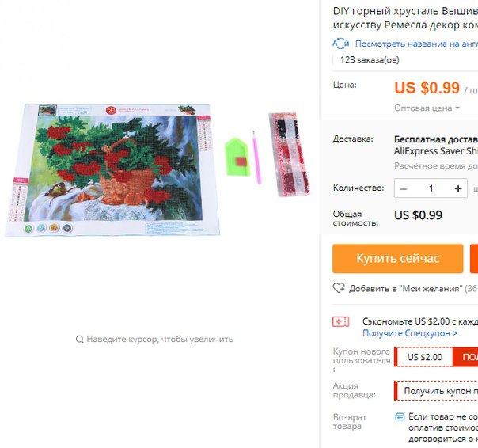Viewport: 478px width, 448px height.
Task: Open Посмотреть название на англ link
Action: [416, 44]
